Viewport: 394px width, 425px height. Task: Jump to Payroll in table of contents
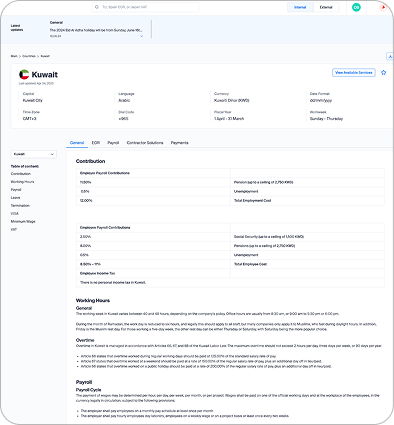[16, 190]
